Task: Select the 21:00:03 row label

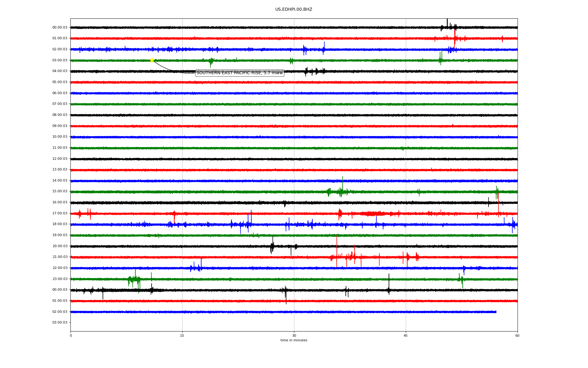Action: click(x=60, y=257)
